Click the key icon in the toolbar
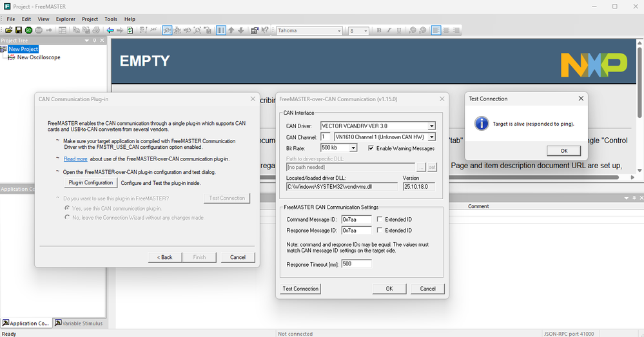 click(x=49, y=30)
